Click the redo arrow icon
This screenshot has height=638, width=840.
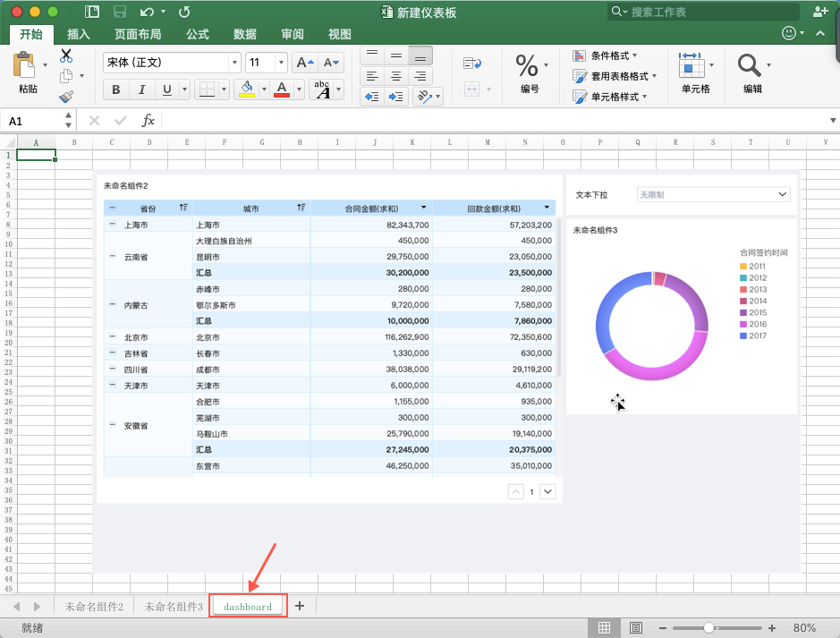[x=184, y=12]
